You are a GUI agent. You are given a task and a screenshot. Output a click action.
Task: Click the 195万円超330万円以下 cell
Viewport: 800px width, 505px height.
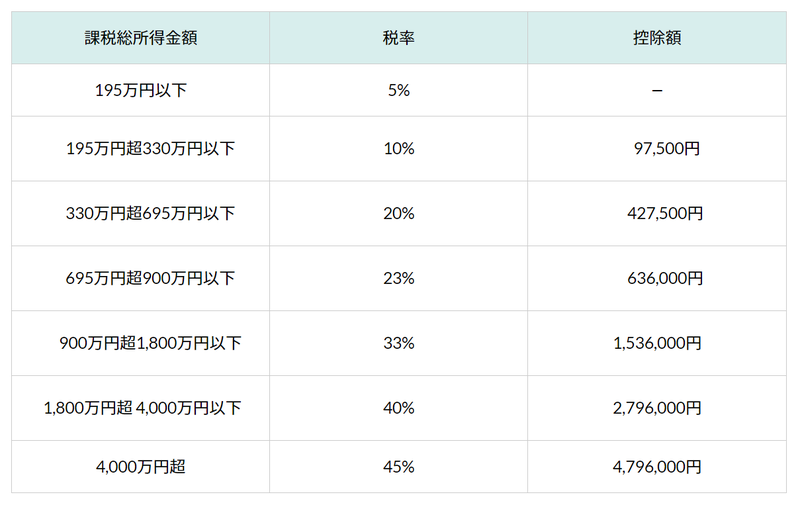(x=150, y=148)
